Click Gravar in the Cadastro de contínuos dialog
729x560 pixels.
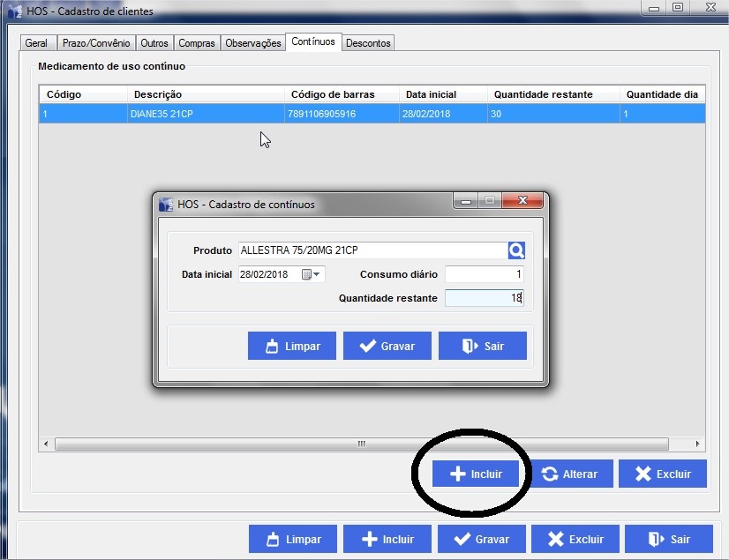pos(387,346)
